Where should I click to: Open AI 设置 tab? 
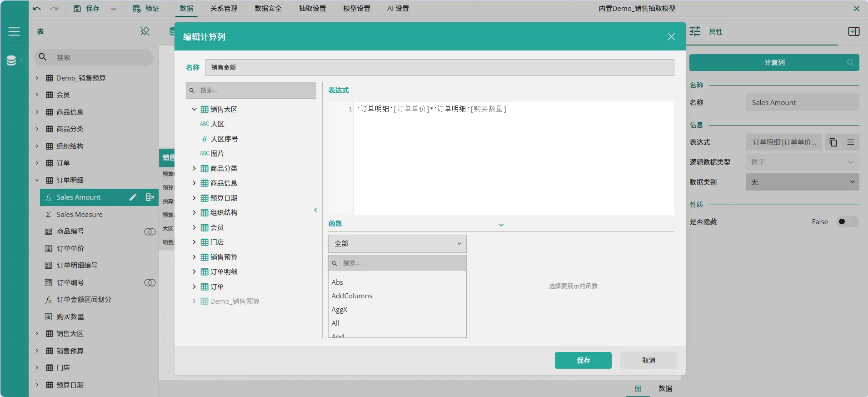click(398, 9)
